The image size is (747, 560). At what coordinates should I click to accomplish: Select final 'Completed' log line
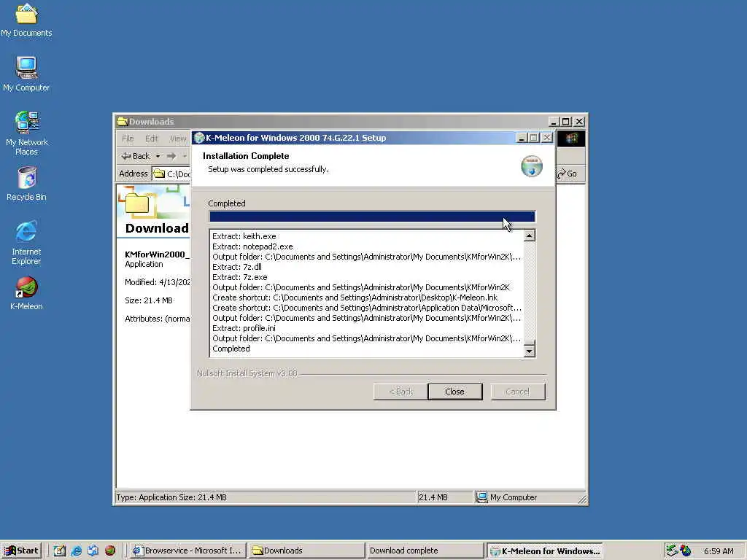tap(231, 349)
